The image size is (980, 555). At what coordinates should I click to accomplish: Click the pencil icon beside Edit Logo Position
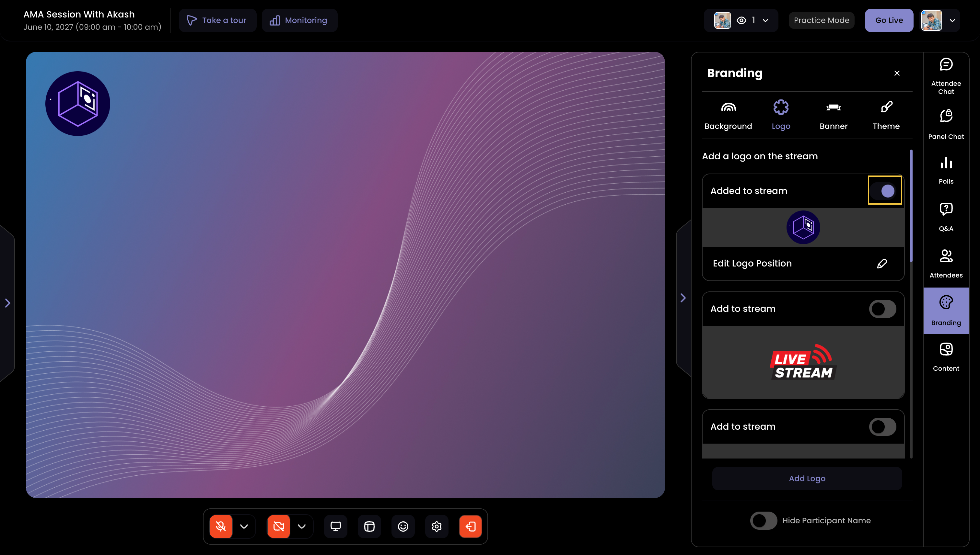881,263
